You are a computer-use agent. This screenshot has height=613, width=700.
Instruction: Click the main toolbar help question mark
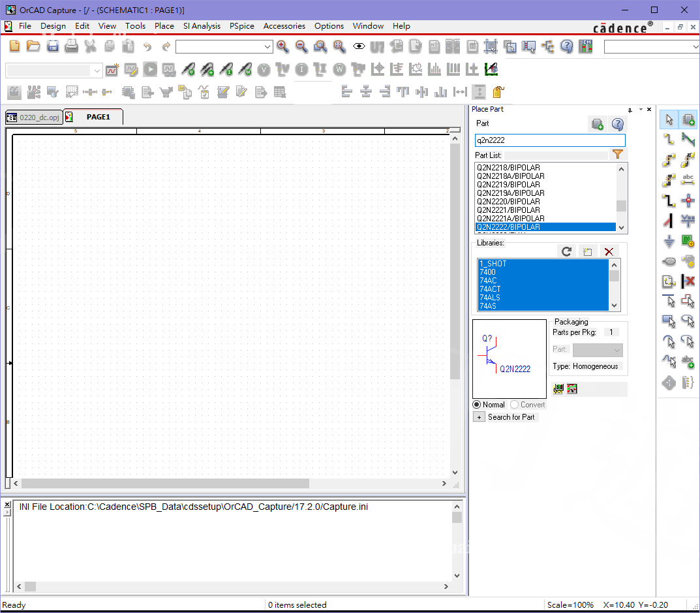coord(566,46)
